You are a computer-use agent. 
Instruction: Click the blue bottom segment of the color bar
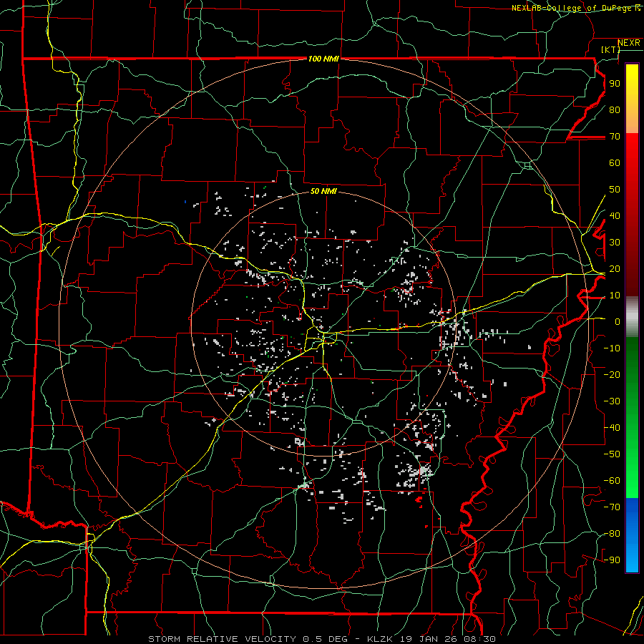[632, 535]
